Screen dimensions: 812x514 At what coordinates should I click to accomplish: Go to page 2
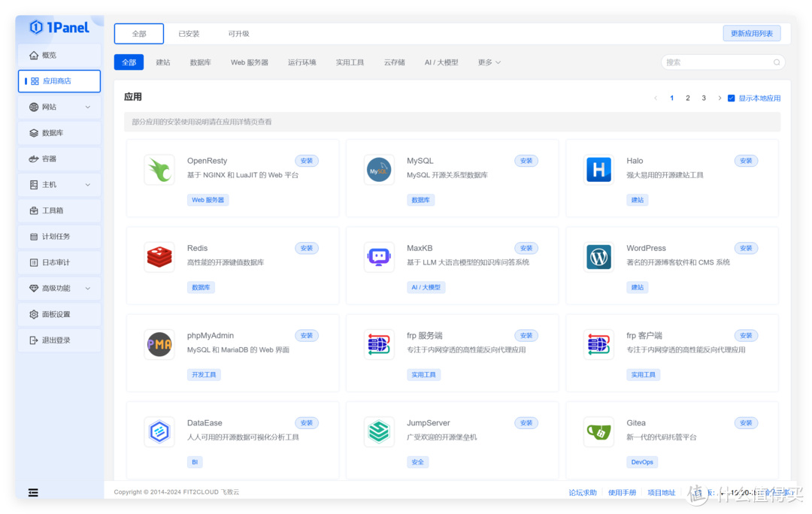pyautogui.click(x=688, y=98)
